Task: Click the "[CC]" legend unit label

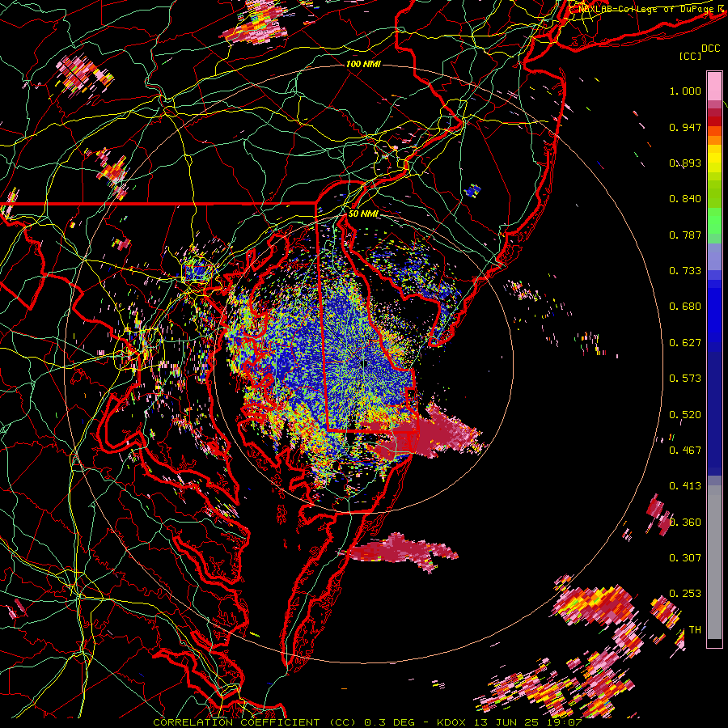Action: [690, 56]
